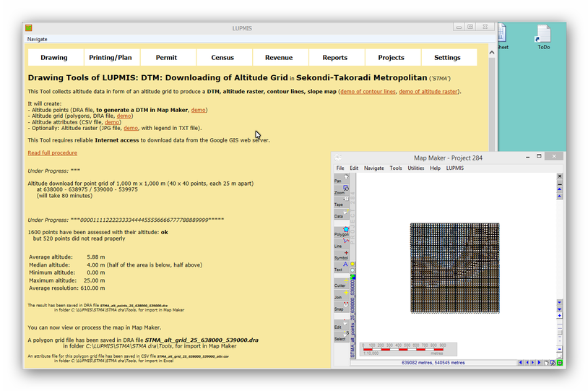Click the small X button above map scroll arrows

[x=560, y=176]
